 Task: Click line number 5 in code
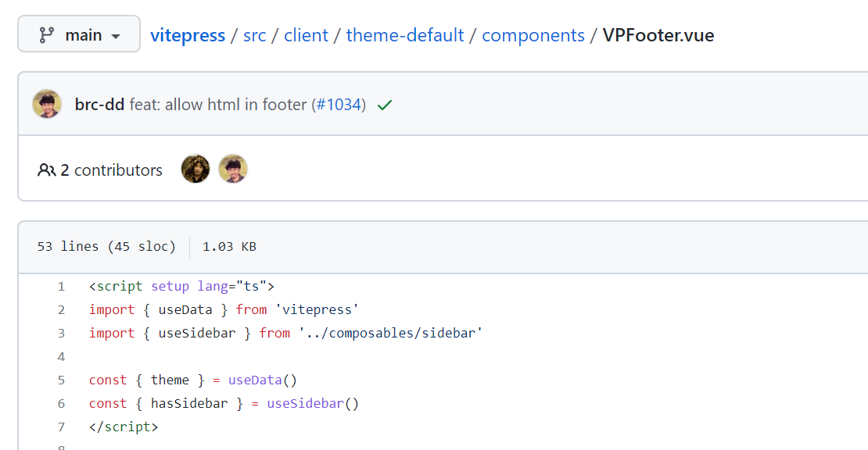(61, 380)
